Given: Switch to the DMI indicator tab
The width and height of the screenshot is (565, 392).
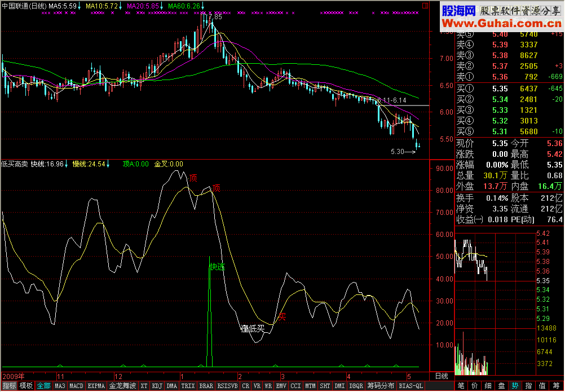Looking at the screenshot, I should pyautogui.click(x=340, y=386).
